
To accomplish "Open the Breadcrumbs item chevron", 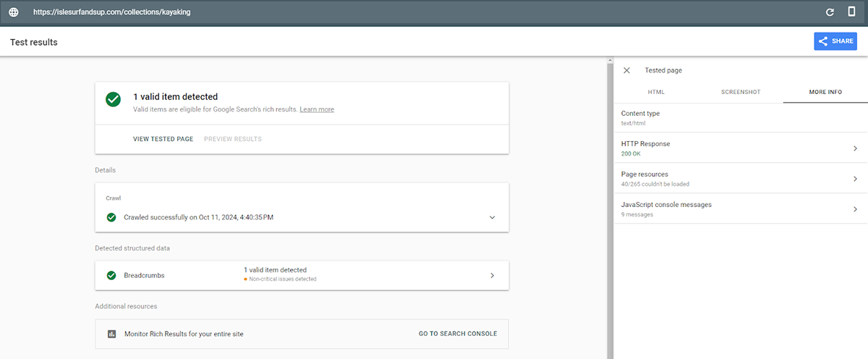I will pyautogui.click(x=492, y=275).
